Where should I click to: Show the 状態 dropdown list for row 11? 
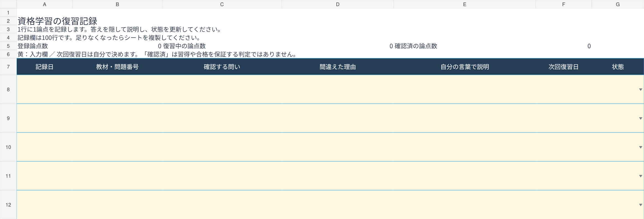[x=640, y=176]
